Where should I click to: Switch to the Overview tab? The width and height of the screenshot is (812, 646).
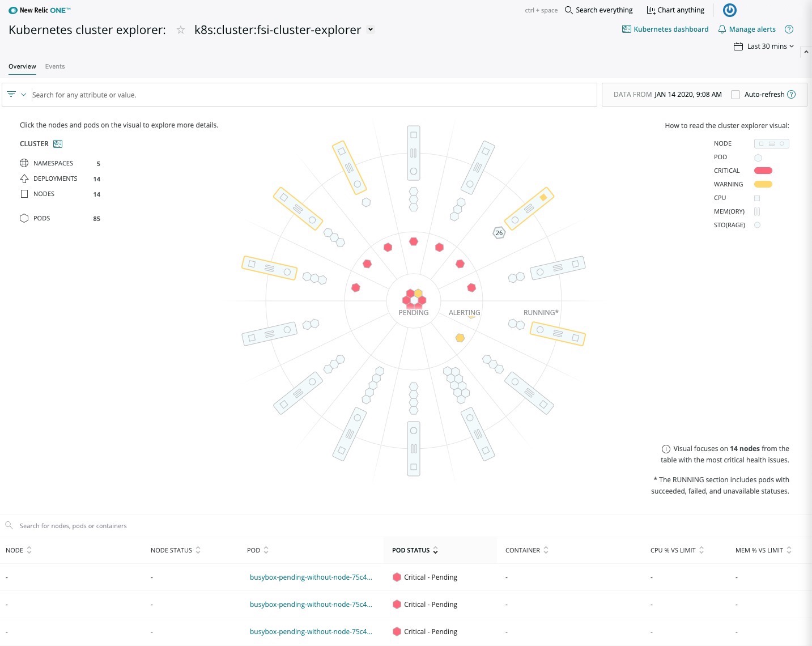click(22, 66)
